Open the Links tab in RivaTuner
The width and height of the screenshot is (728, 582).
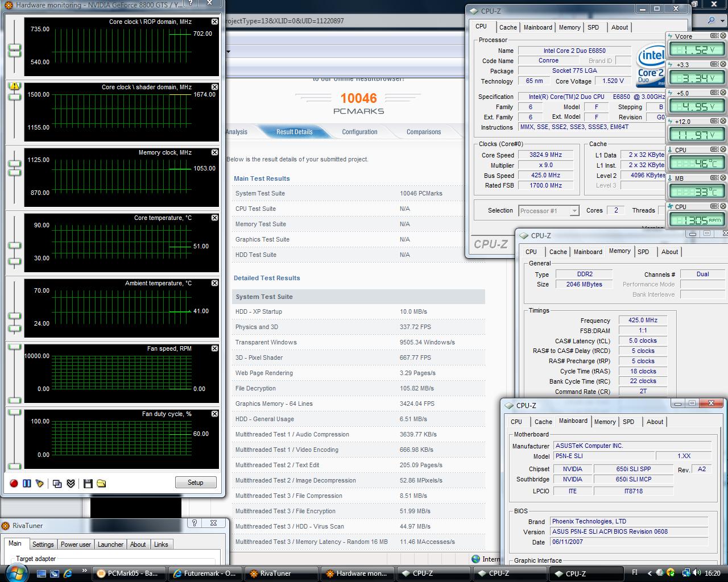[x=161, y=544]
